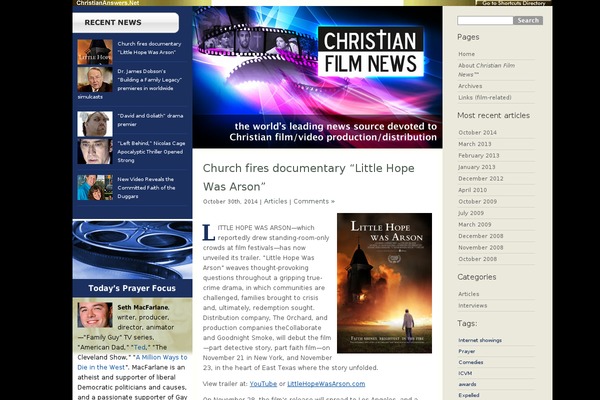The width and height of the screenshot is (600, 400).
Task: Open the Comments » link
Action: click(314, 201)
